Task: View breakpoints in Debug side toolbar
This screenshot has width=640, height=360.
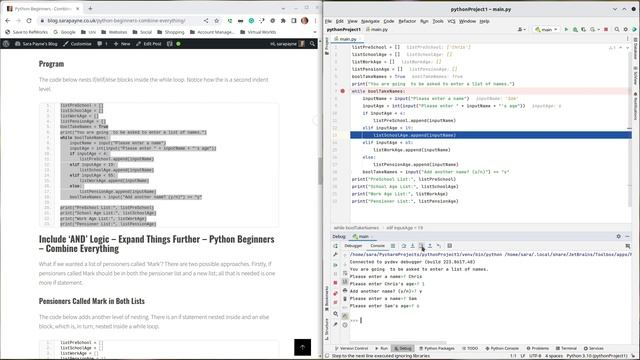Action: [336, 293]
